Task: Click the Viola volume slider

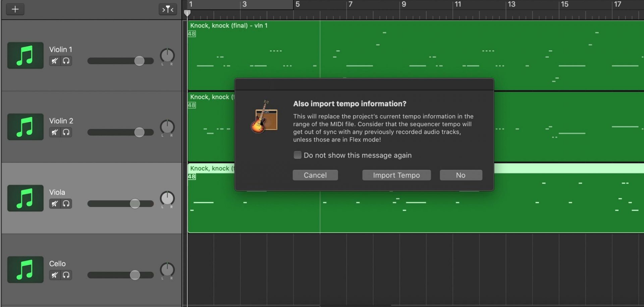Action: click(x=134, y=204)
